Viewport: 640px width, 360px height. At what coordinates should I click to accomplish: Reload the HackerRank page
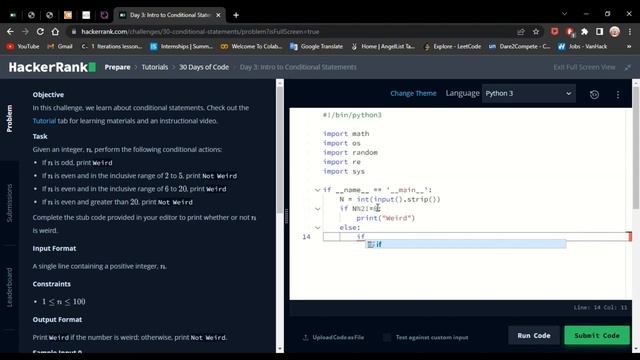pos(40,31)
